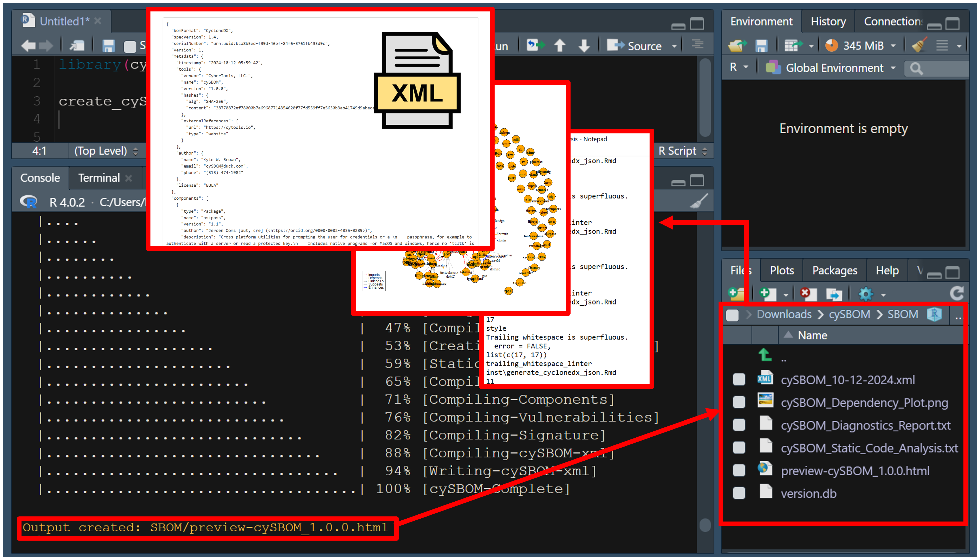
Task: Create new blank file icon
Action: click(x=768, y=294)
